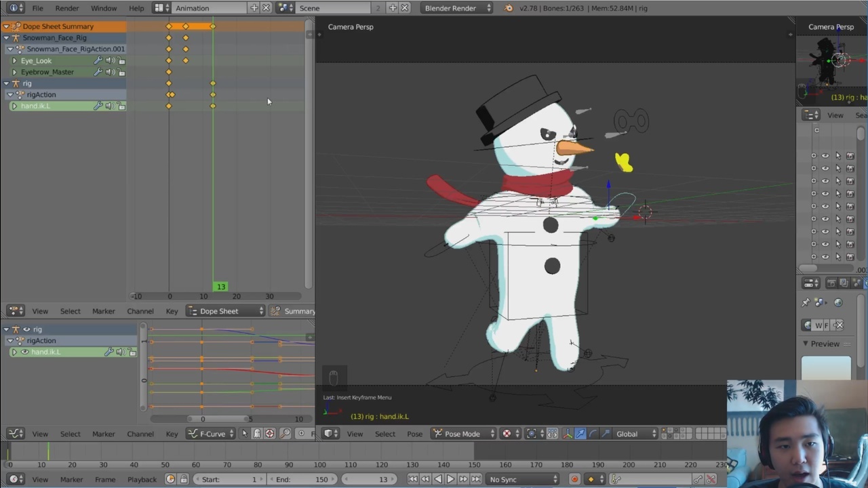This screenshot has width=868, height=488.
Task: Click the automatic keyframe record button
Action: coord(574,479)
